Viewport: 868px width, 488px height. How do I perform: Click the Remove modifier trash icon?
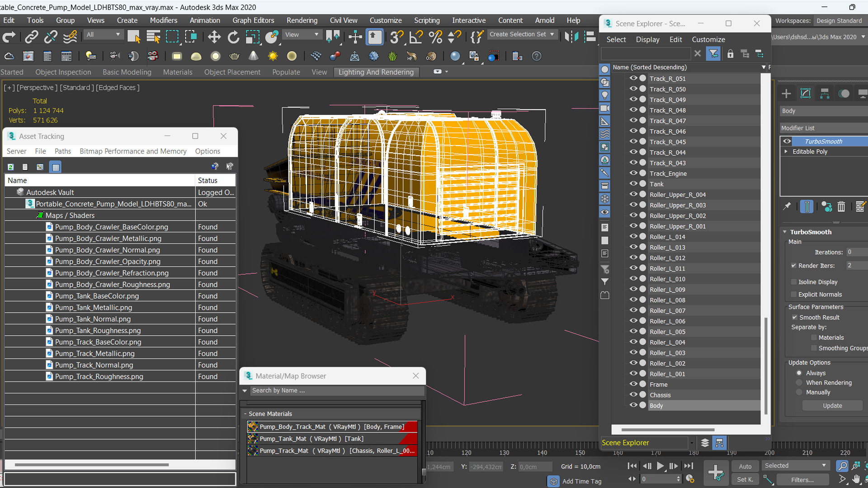click(x=841, y=207)
